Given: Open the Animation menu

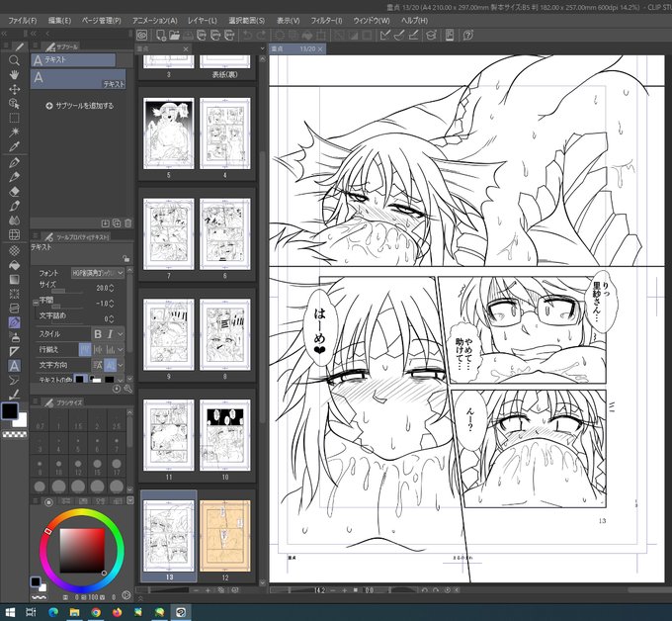Looking at the screenshot, I should click(155, 20).
